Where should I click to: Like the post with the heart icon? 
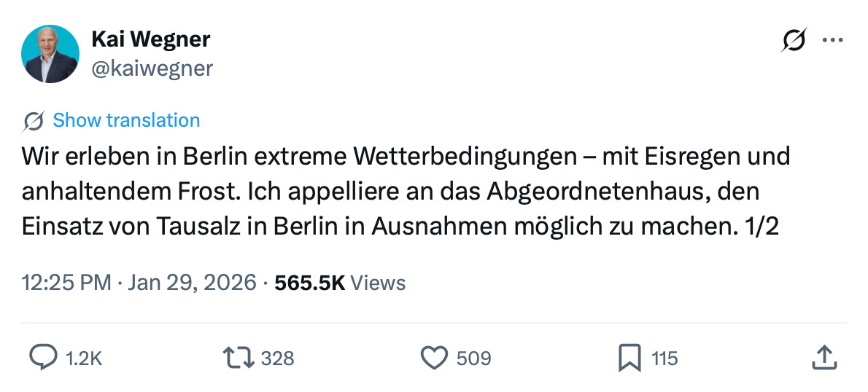(434, 358)
